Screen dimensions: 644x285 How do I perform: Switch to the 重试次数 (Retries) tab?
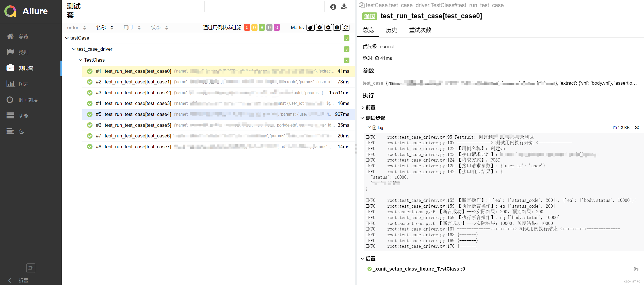click(x=420, y=30)
